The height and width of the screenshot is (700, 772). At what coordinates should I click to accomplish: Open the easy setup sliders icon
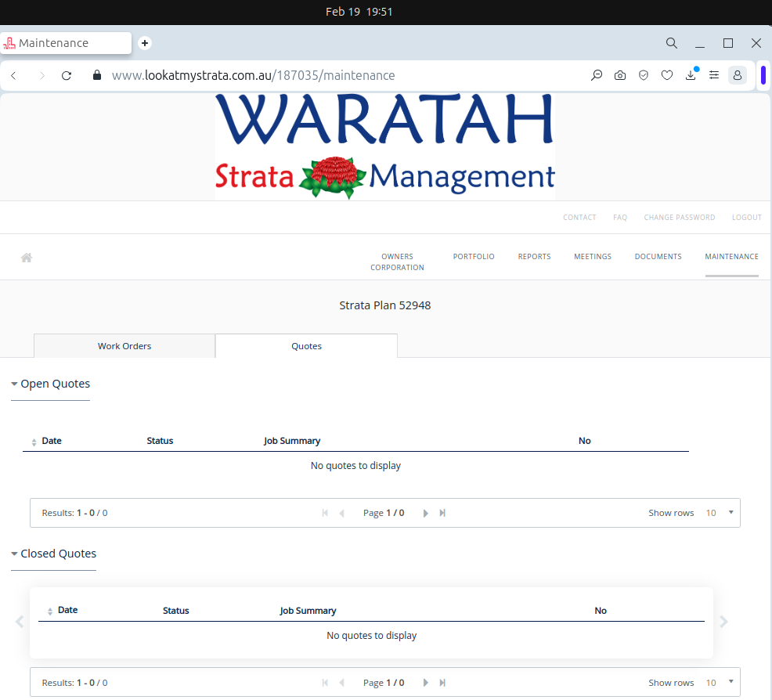pyautogui.click(x=714, y=75)
